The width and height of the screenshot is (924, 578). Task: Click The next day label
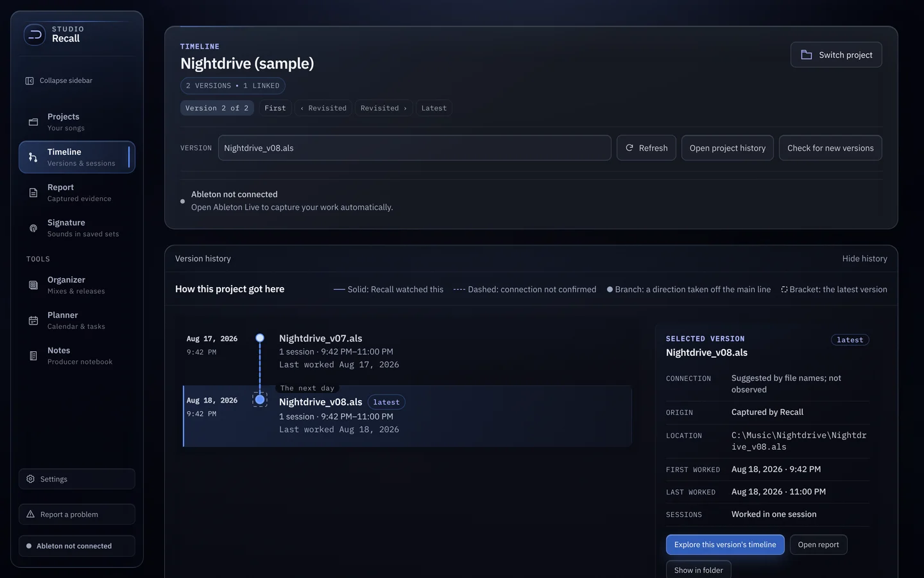307,388
